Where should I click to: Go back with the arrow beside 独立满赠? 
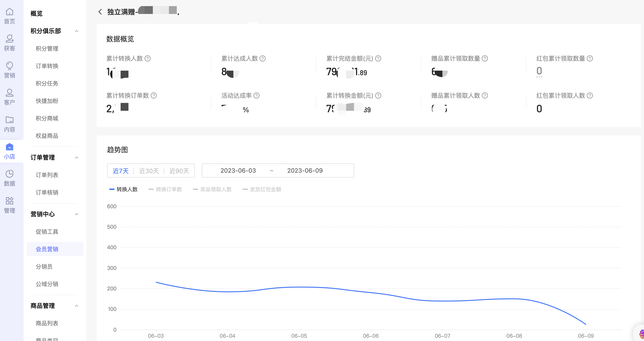(x=100, y=12)
